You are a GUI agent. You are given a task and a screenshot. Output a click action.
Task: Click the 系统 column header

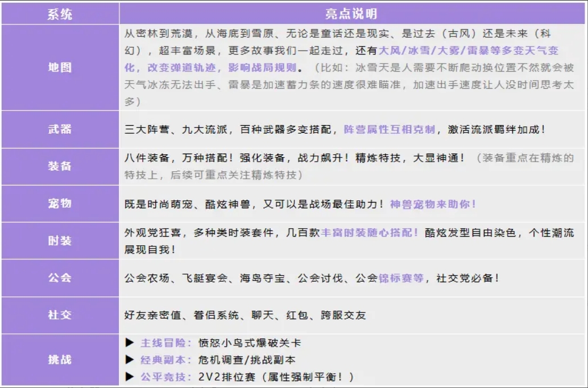(60, 14)
